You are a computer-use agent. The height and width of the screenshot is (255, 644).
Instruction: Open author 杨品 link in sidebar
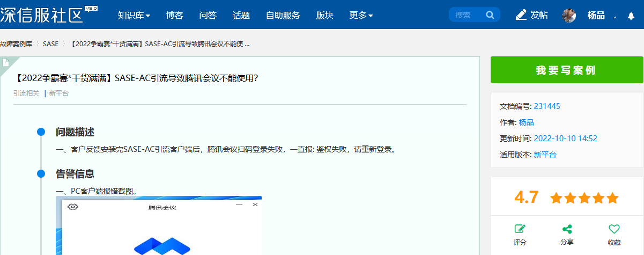pyautogui.click(x=526, y=122)
